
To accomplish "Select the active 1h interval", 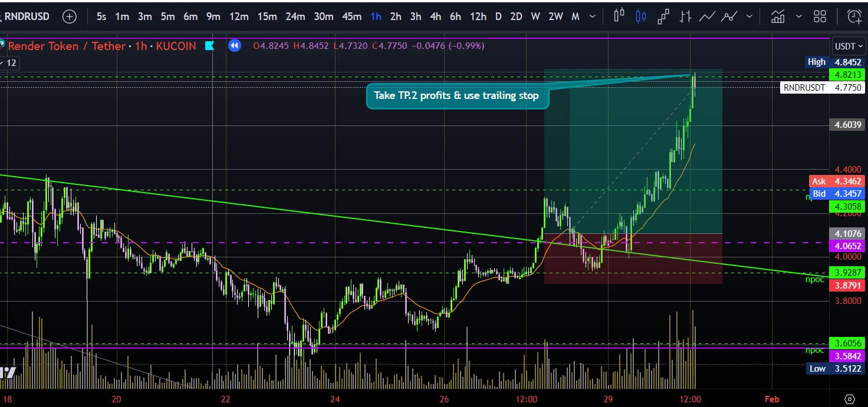I will click(x=376, y=16).
